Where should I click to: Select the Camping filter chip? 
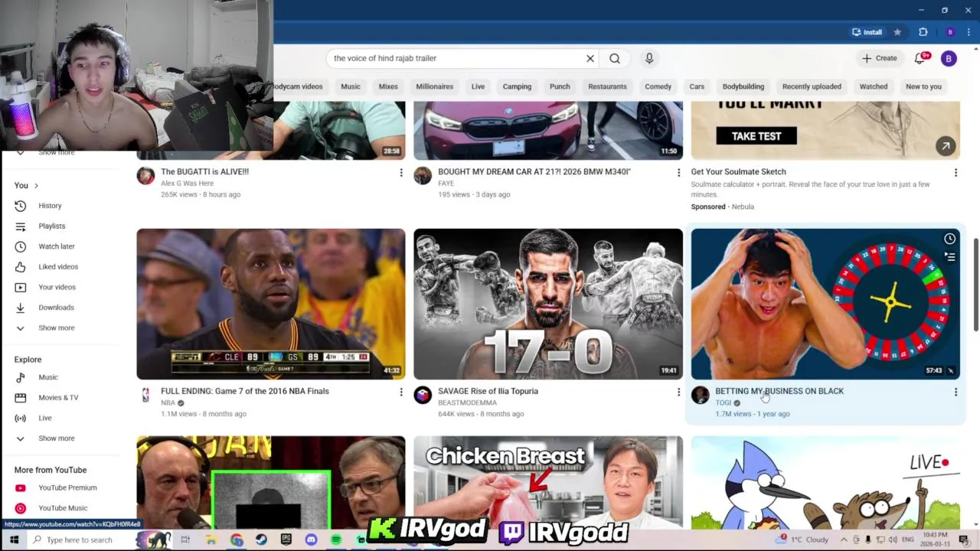click(517, 86)
